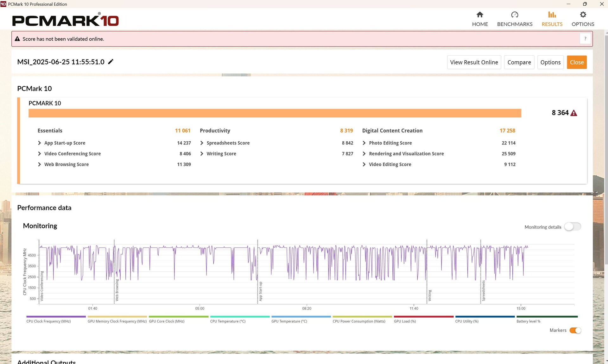The width and height of the screenshot is (608, 364).
Task: Open Options via gear icon
Action: point(583,15)
